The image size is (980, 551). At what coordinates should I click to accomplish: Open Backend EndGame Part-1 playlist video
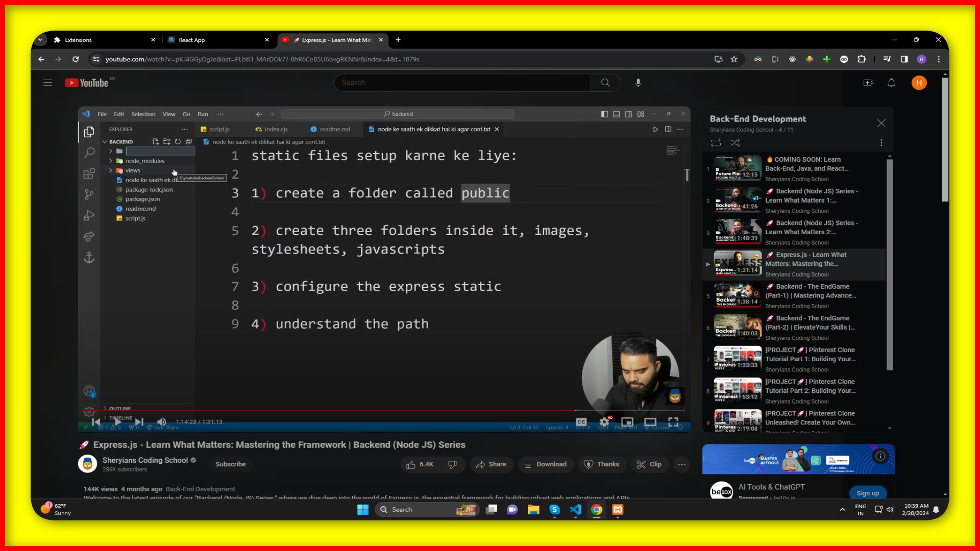794,296
